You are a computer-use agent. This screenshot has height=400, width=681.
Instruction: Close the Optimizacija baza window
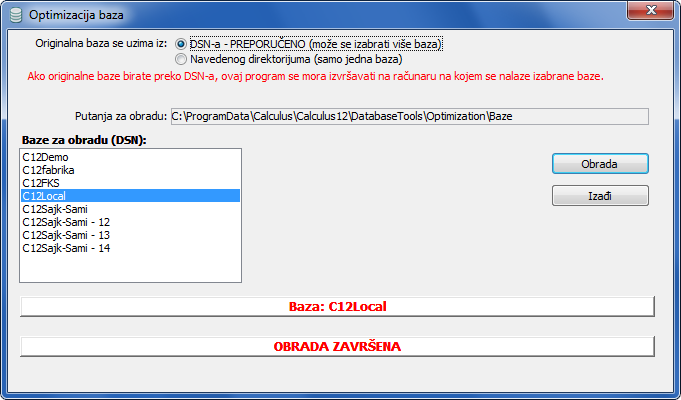pos(650,10)
